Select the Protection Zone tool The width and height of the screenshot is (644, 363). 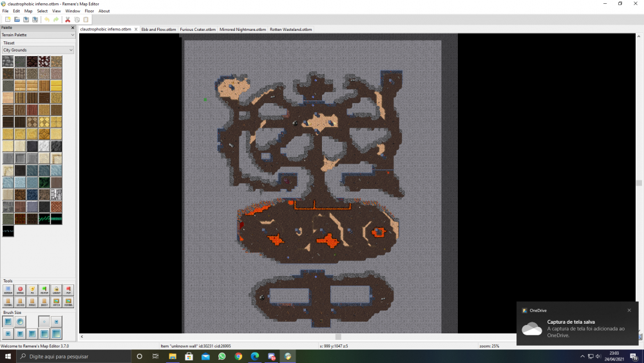coord(32,290)
